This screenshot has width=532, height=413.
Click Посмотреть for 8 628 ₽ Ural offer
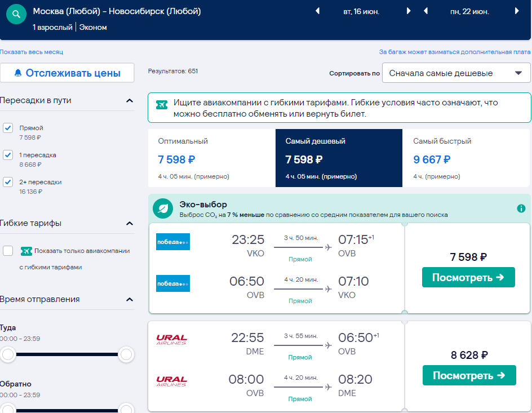pyautogui.click(x=469, y=375)
